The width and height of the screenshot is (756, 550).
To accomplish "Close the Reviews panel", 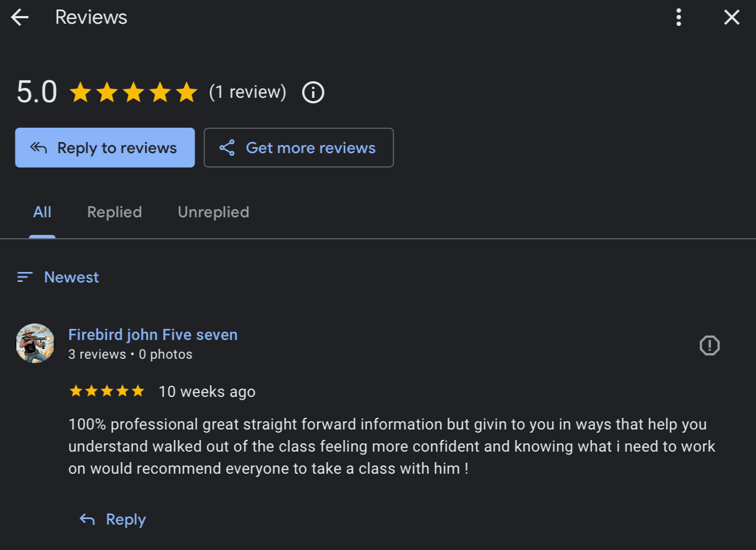I will tap(732, 18).
